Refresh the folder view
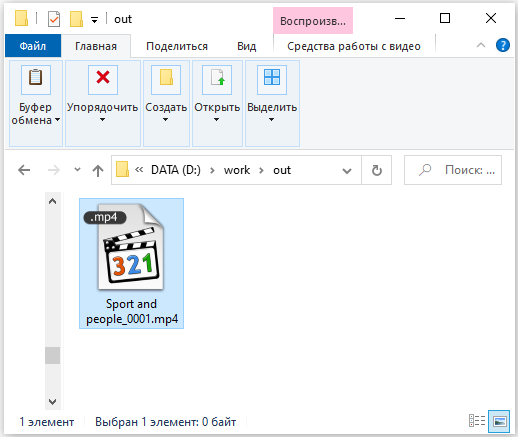 point(377,170)
